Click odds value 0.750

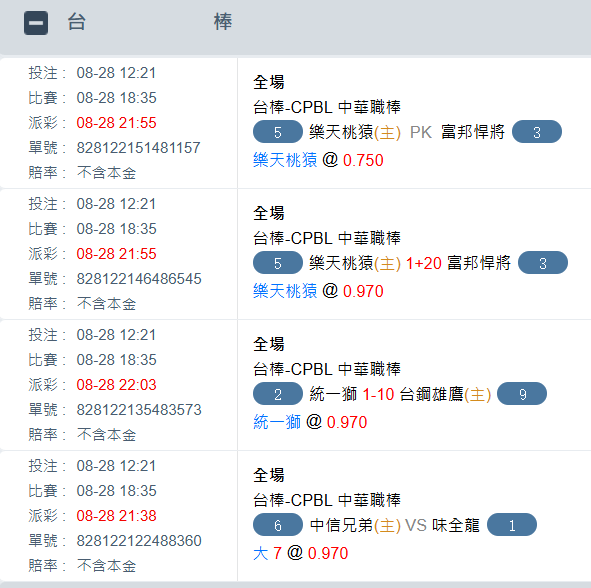click(363, 161)
